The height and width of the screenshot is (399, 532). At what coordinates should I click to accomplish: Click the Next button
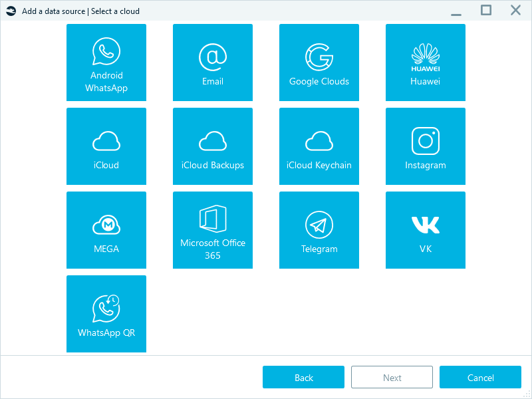click(392, 377)
